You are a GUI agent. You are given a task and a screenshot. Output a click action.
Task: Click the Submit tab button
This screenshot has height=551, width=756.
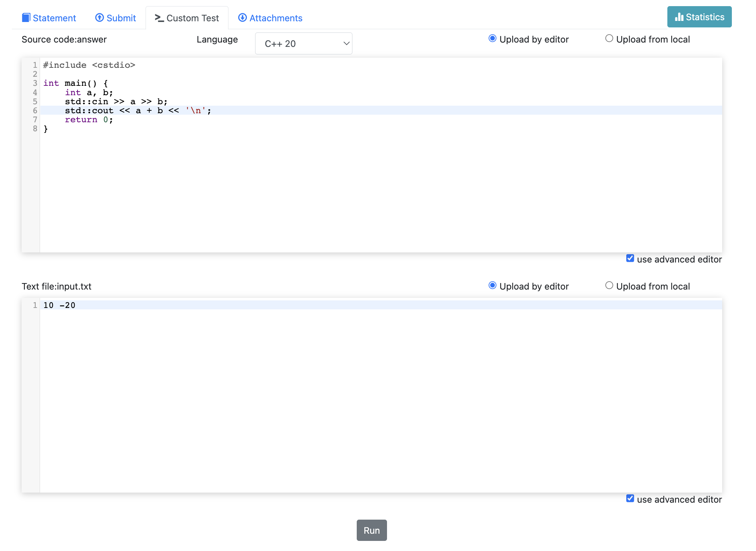[116, 18]
